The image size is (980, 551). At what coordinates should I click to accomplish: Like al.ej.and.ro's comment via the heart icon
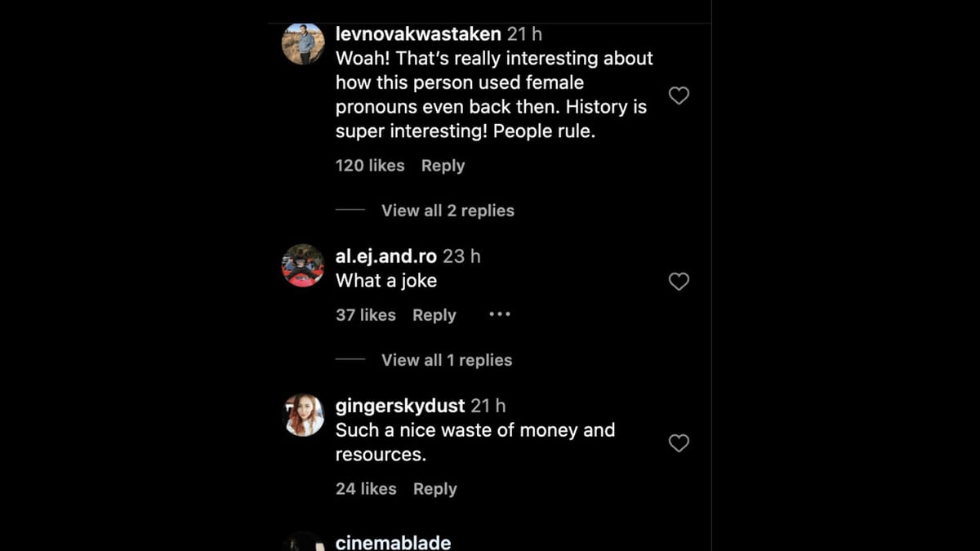[679, 282]
